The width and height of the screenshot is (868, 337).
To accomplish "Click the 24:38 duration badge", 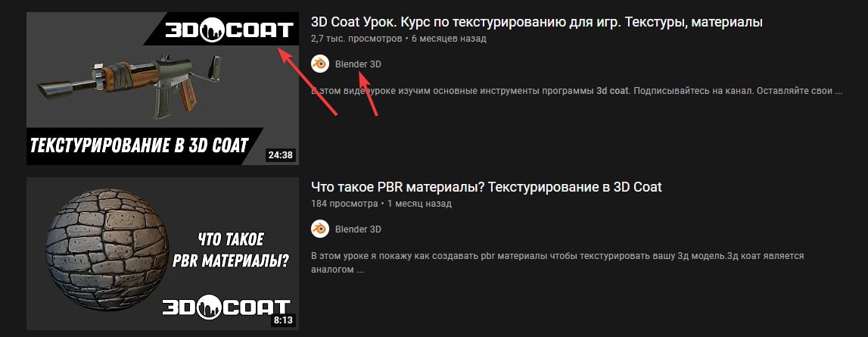I will point(280,154).
